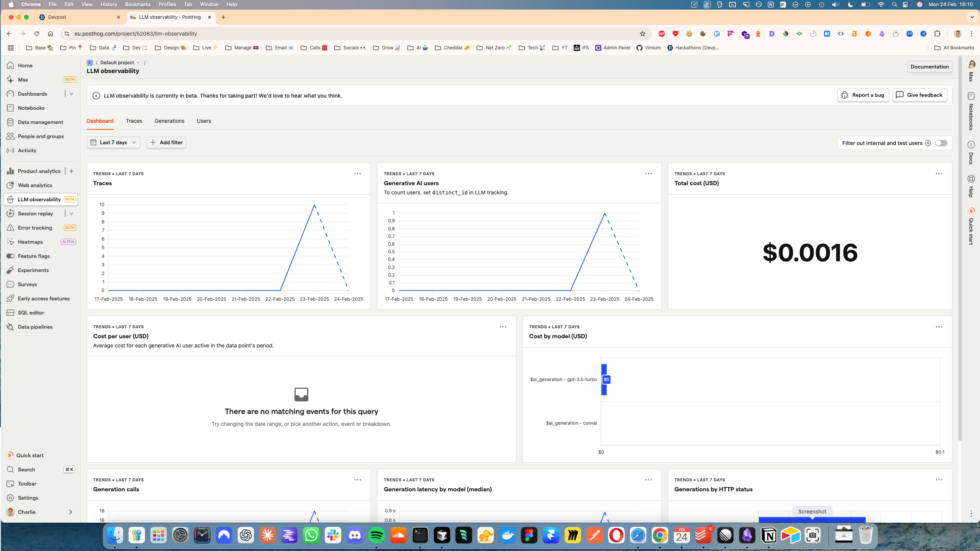
Task: Expand Session replay sidebar chevron
Action: [x=72, y=214]
